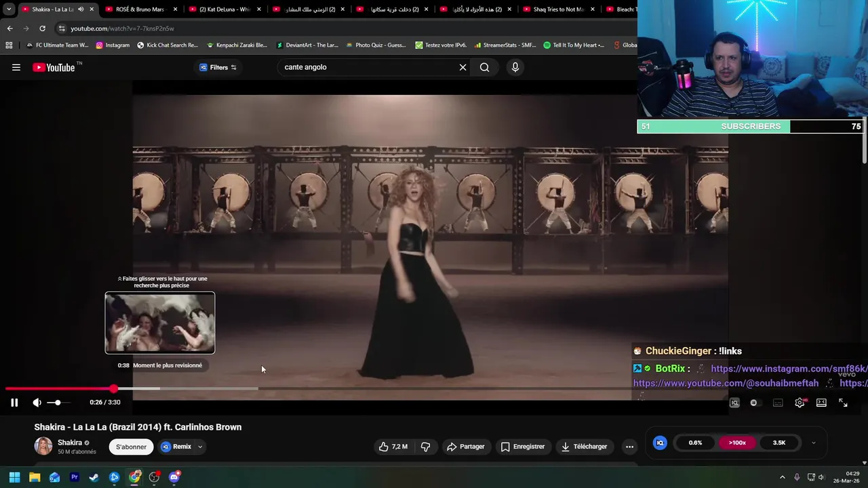Viewport: 868px width, 488px height.
Task: Open the Instagram bookmark
Action: [x=113, y=45]
